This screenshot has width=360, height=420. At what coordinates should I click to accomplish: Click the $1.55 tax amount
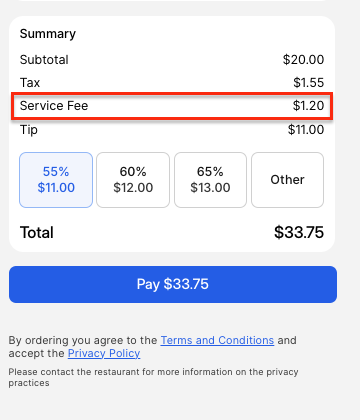[x=309, y=83]
